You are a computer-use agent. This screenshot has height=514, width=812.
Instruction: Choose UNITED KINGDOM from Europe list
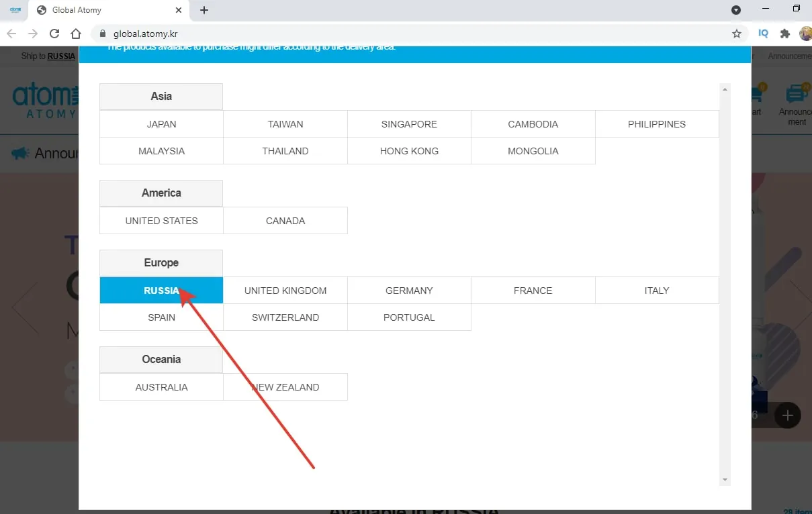coord(285,291)
